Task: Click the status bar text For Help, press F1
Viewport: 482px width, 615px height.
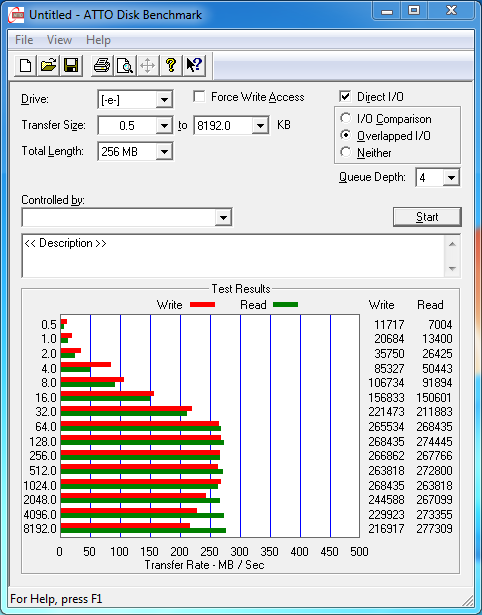Action: pyautogui.click(x=56, y=599)
